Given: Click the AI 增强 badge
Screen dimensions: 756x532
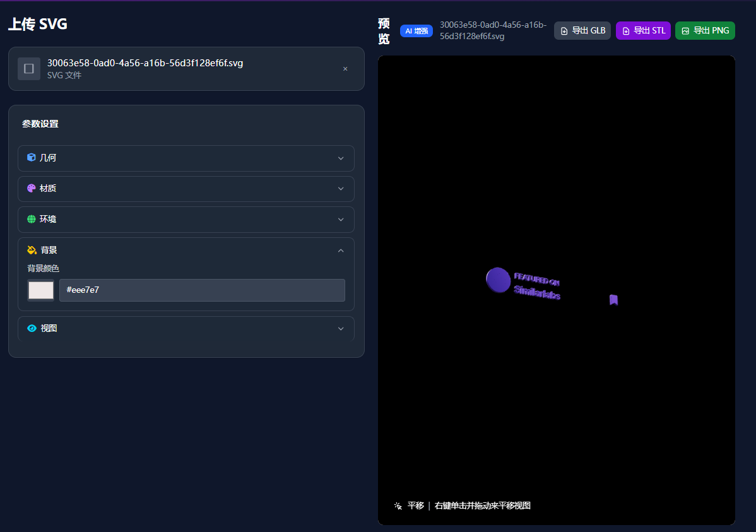Looking at the screenshot, I should tap(416, 31).
